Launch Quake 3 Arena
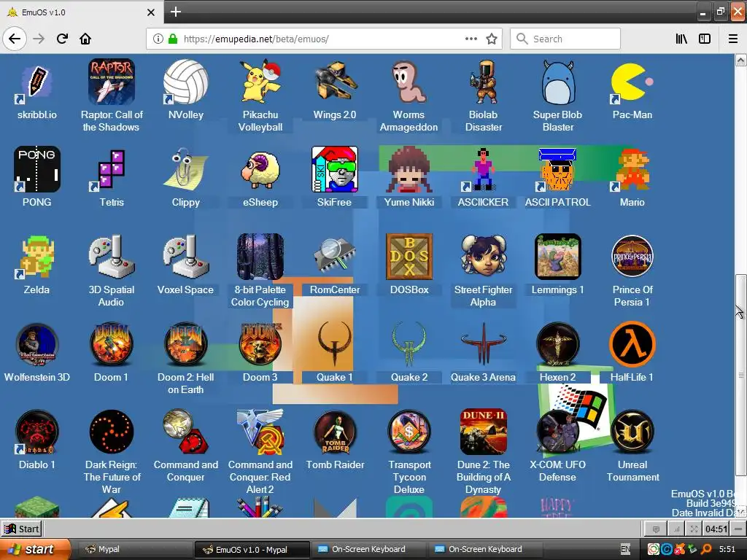This screenshot has width=747, height=560. 483,344
